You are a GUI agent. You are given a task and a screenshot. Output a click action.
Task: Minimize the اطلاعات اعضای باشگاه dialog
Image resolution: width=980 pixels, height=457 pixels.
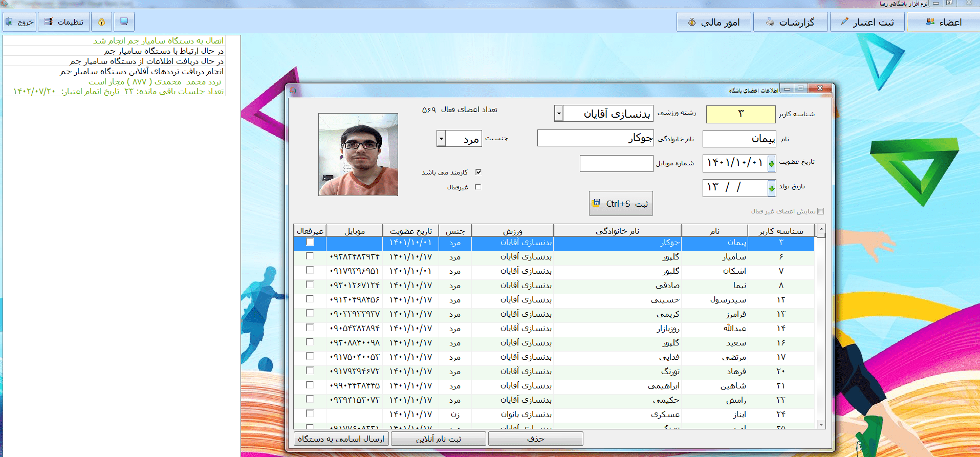coord(787,89)
